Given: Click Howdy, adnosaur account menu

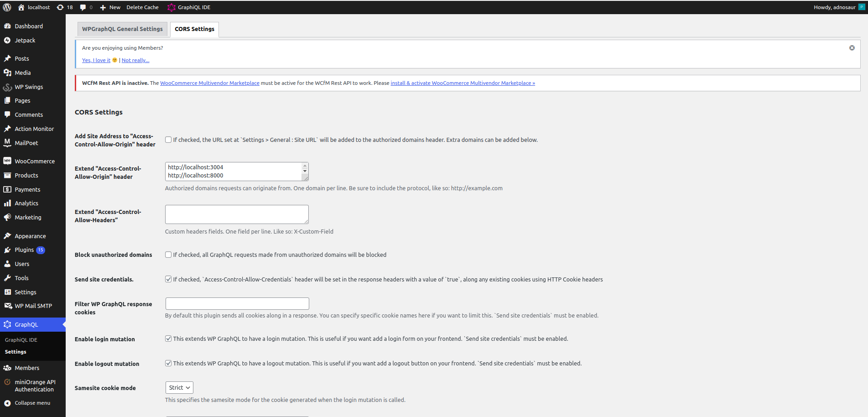Looking at the screenshot, I should point(839,7).
